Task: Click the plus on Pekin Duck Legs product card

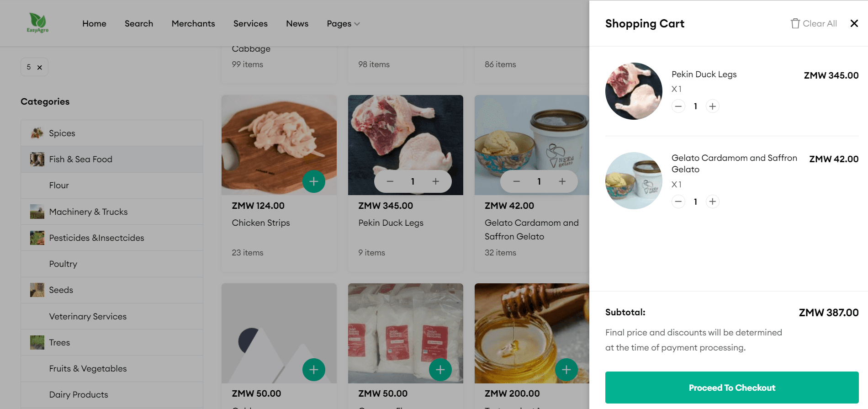Action: pyautogui.click(x=435, y=181)
